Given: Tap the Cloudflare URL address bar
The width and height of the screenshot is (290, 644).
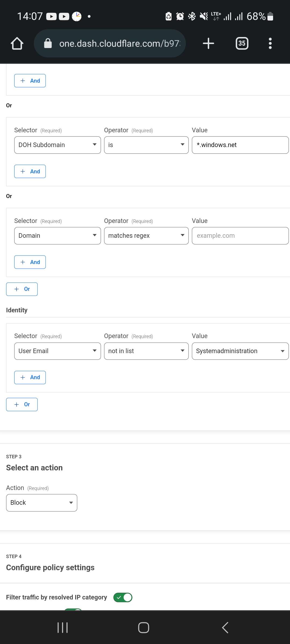Looking at the screenshot, I should [119, 43].
